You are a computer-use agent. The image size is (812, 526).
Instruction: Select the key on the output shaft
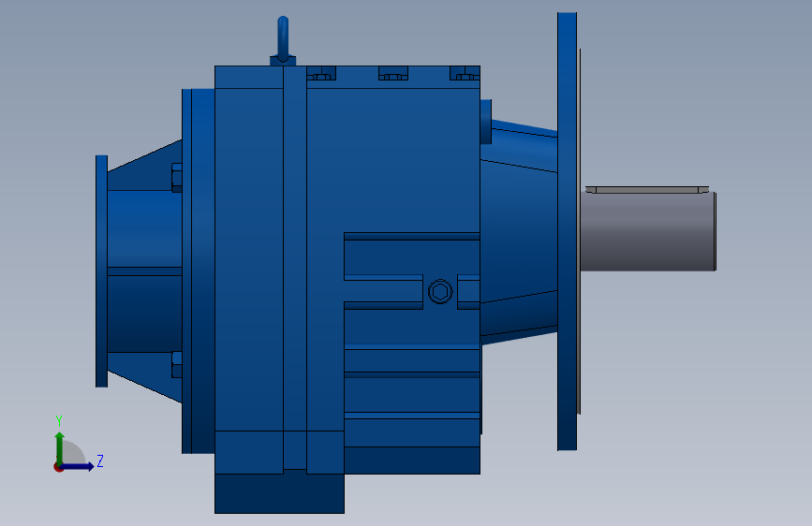click(x=647, y=189)
